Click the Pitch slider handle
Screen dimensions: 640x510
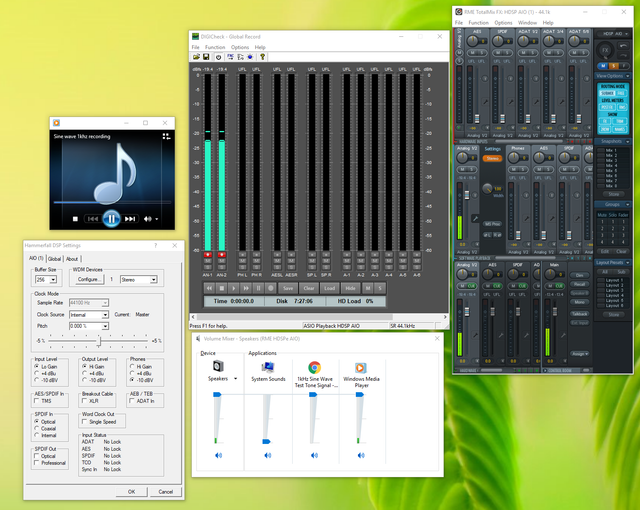click(x=99, y=341)
